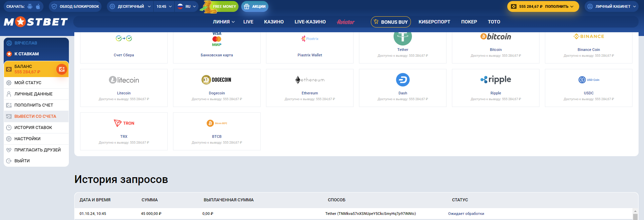
Task: Open the 10:45 time zone dropdown
Action: [x=164, y=6]
